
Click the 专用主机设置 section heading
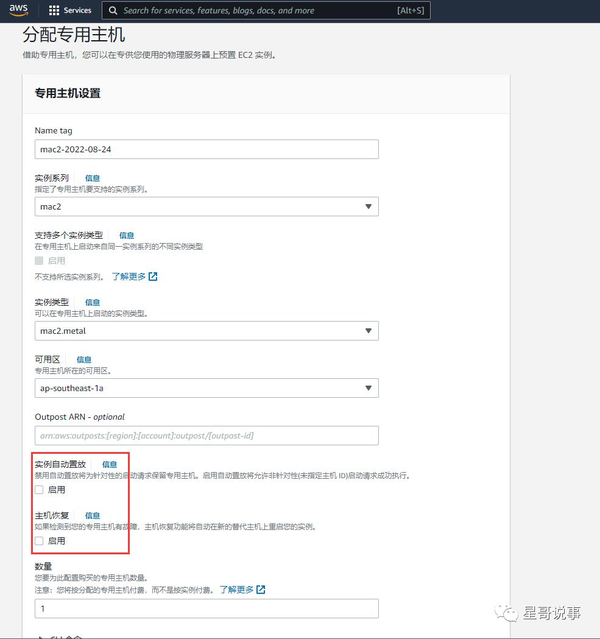(68, 93)
